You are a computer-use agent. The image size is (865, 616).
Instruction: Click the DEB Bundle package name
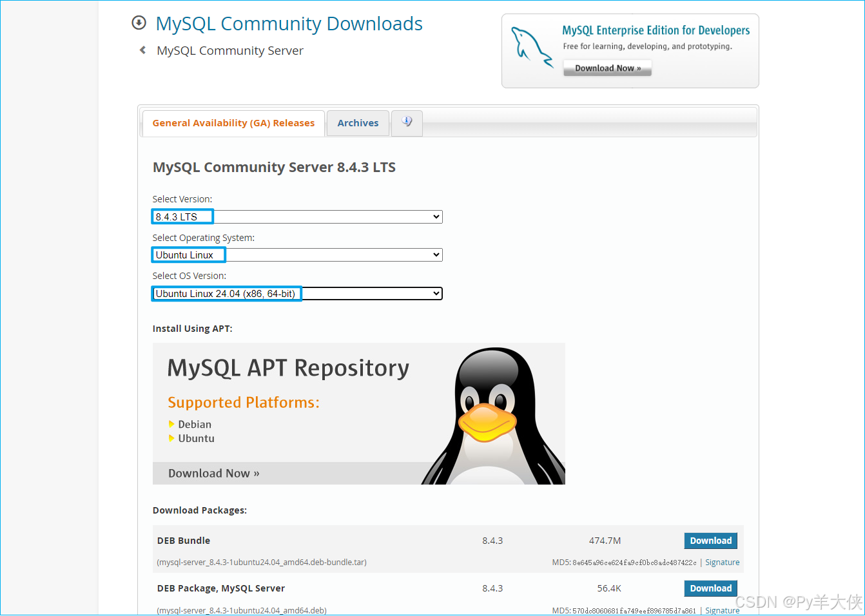(184, 541)
